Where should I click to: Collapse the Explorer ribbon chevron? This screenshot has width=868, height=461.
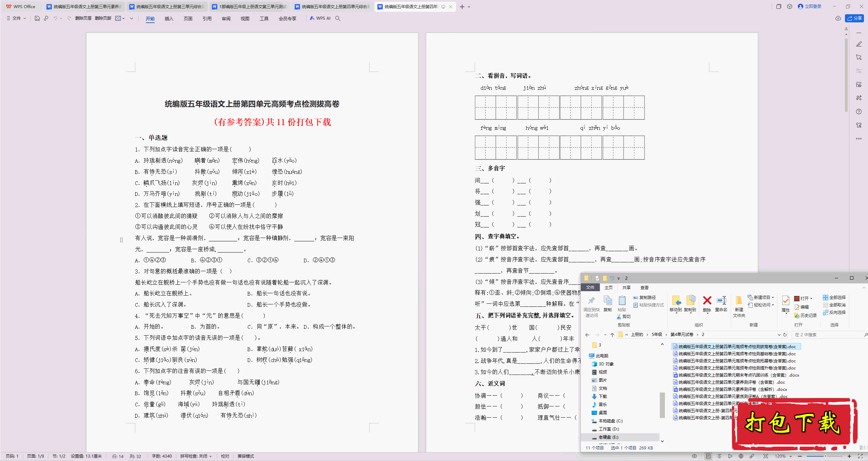(864, 288)
